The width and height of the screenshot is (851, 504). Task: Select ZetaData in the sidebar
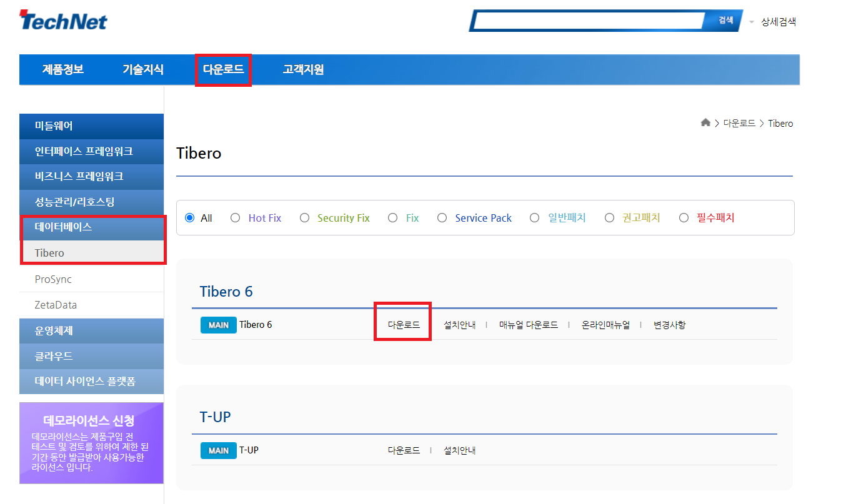(x=91, y=305)
